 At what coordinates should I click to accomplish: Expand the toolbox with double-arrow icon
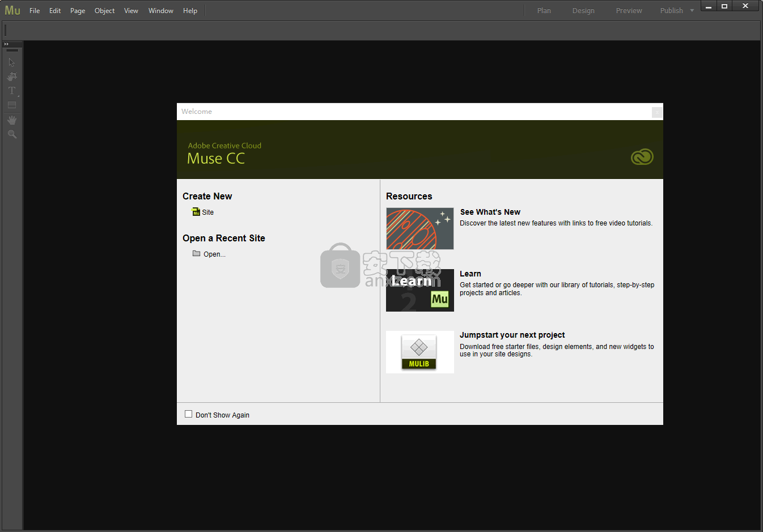[x=6, y=44]
